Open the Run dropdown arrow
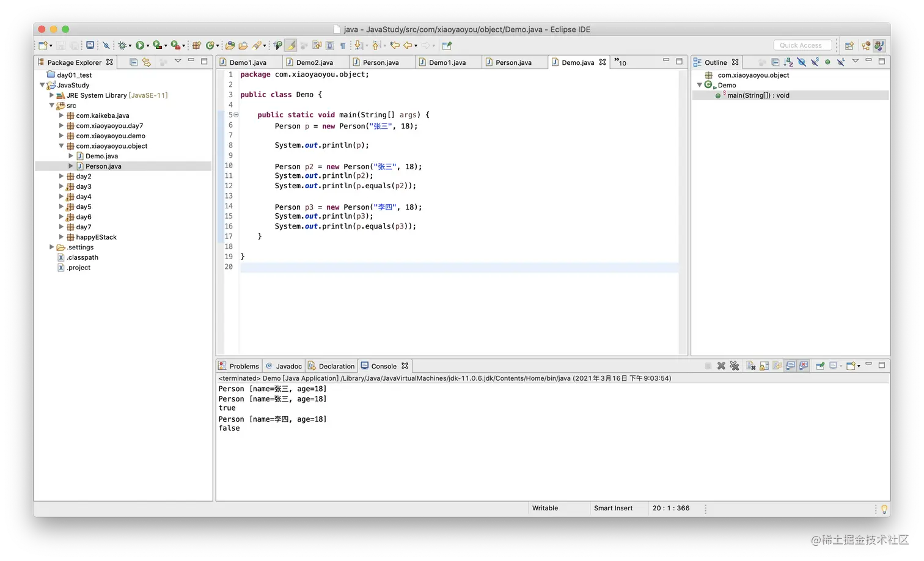The image size is (924, 561). click(x=148, y=46)
